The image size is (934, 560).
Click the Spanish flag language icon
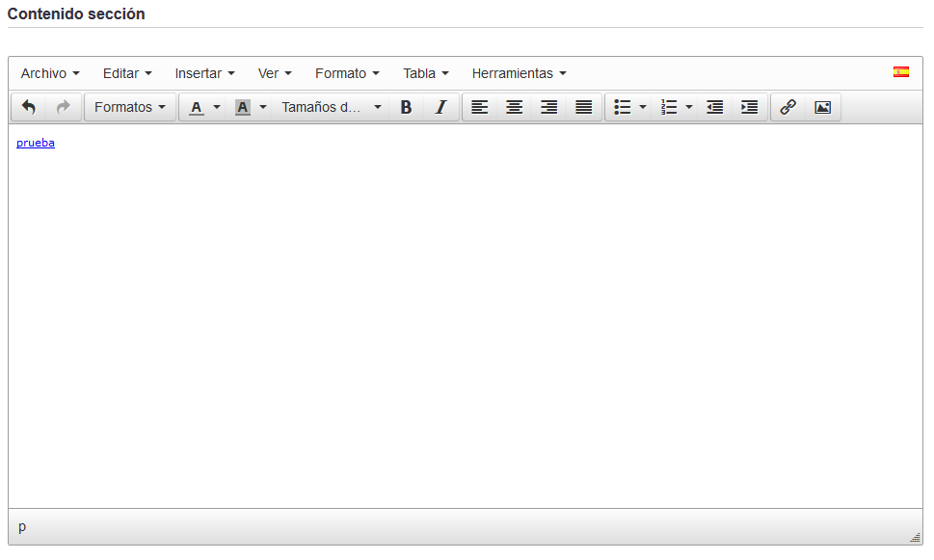click(x=901, y=72)
